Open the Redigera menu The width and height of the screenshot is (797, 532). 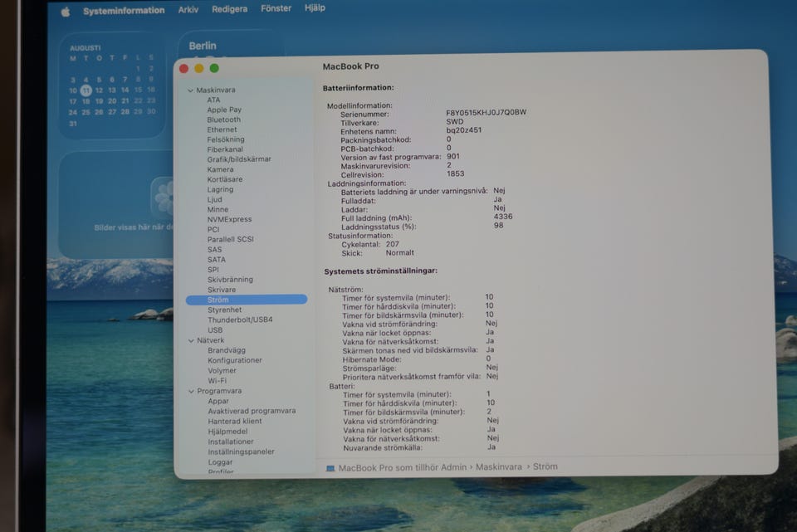(x=229, y=9)
